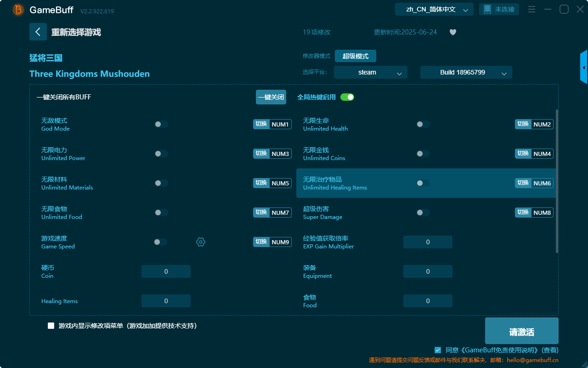Enable the God Mode toggle

tap(161, 124)
